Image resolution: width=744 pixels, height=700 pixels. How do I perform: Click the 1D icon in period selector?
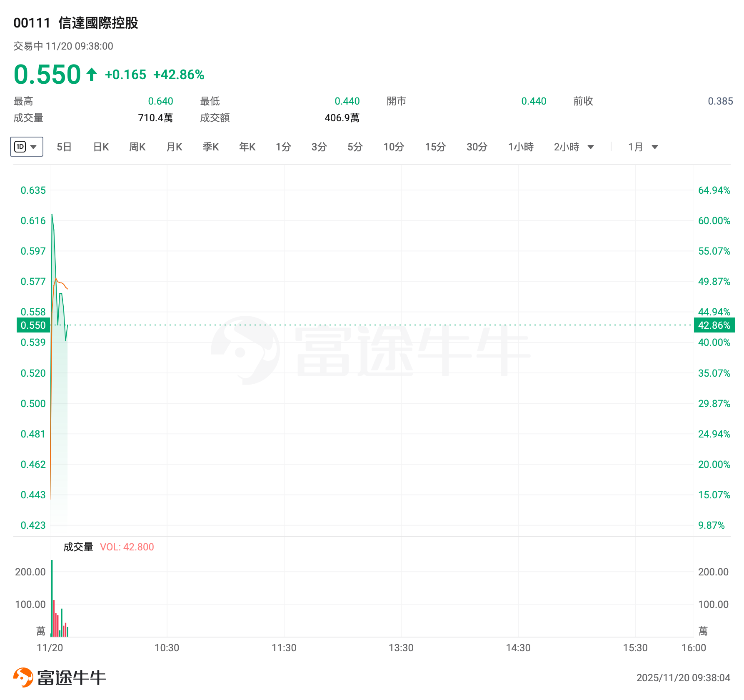[x=20, y=147]
